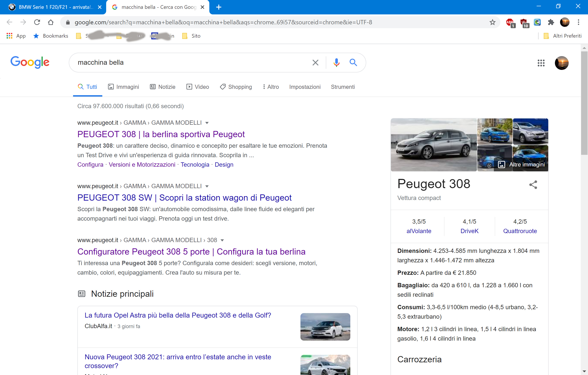Expand options for Configuratore 308 result
The width and height of the screenshot is (588, 375).
[x=222, y=240]
